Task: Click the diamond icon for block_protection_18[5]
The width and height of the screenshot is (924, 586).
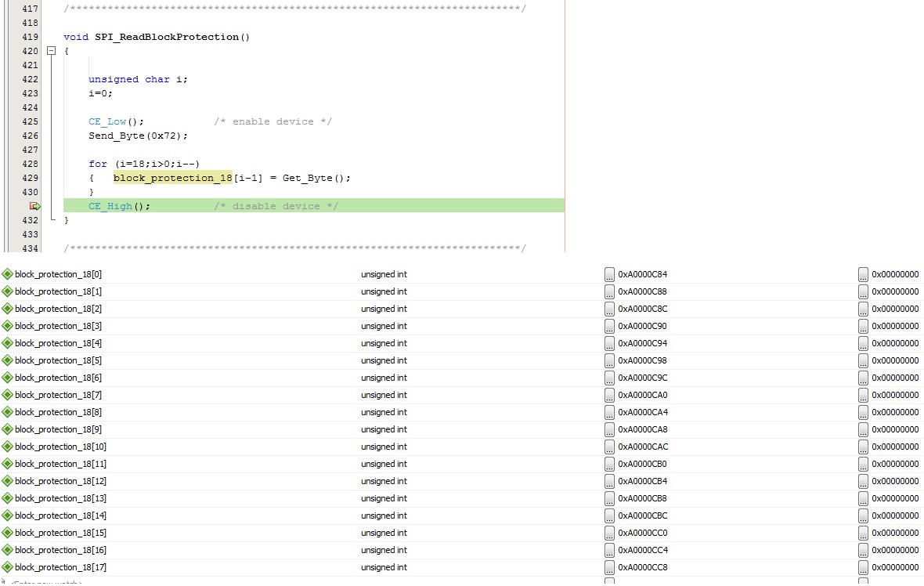Action: click(x=7, y=360)
